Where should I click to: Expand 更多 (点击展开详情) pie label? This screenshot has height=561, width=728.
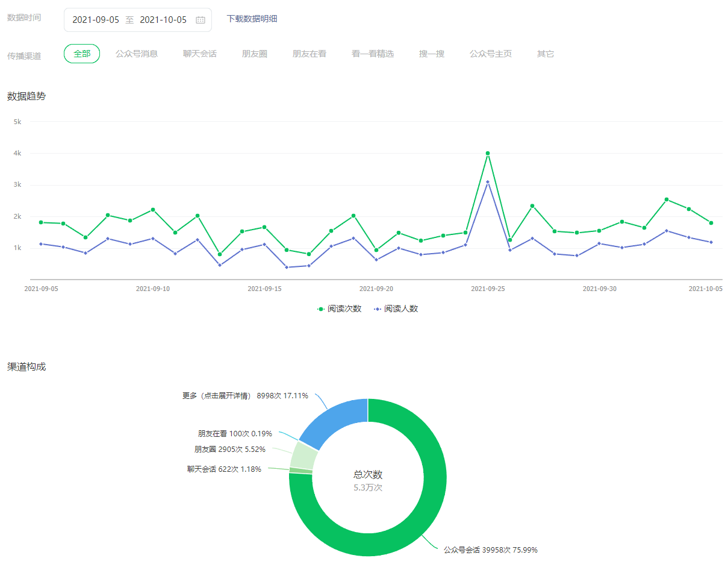245,396
